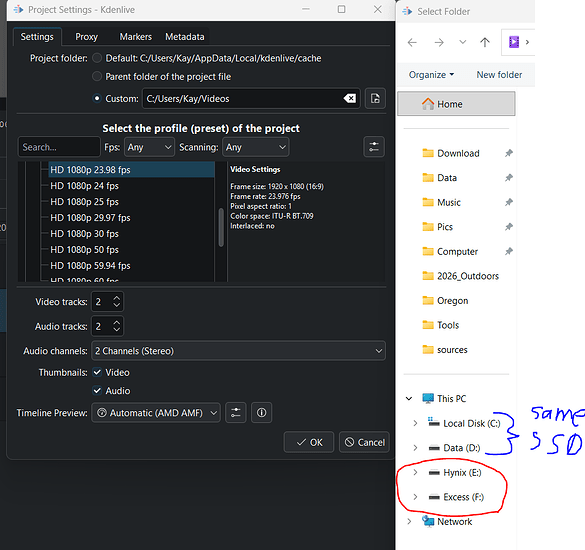The image size is (585, 550).
Task: Click the OK button
Action: [x=309, y=442]
